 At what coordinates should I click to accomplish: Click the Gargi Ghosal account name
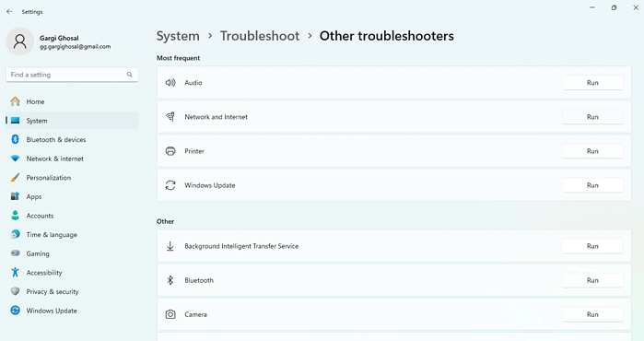59,38
